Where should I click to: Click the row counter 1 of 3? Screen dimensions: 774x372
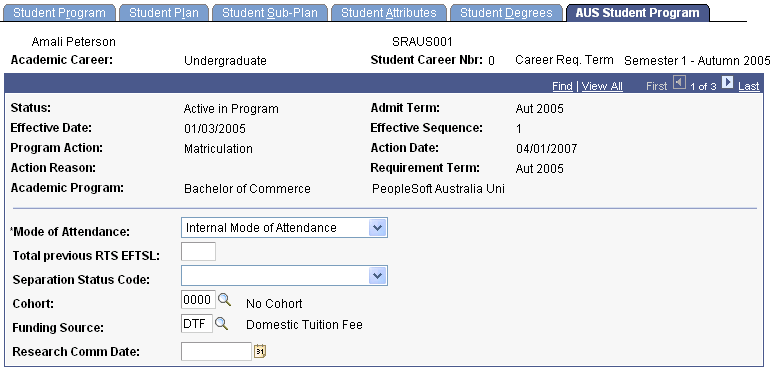coord(703,86)
